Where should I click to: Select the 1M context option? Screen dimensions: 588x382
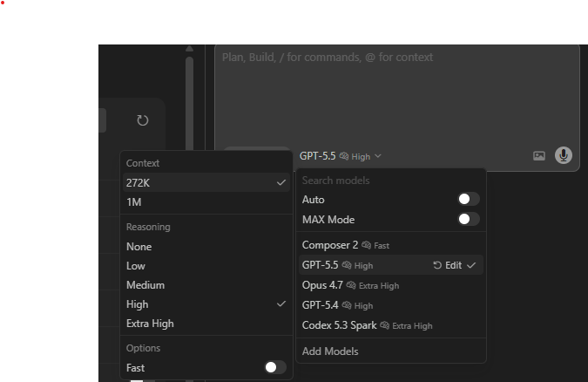click(206, 202)
